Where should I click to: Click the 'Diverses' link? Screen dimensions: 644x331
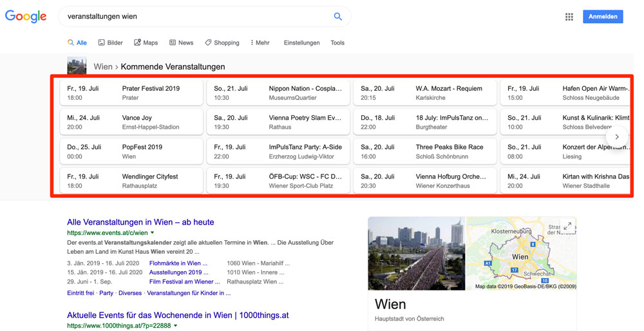[130, 293]
